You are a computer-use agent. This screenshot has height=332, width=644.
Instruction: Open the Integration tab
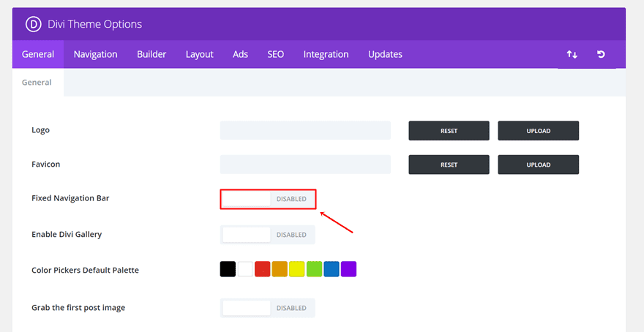coord(326,54)
